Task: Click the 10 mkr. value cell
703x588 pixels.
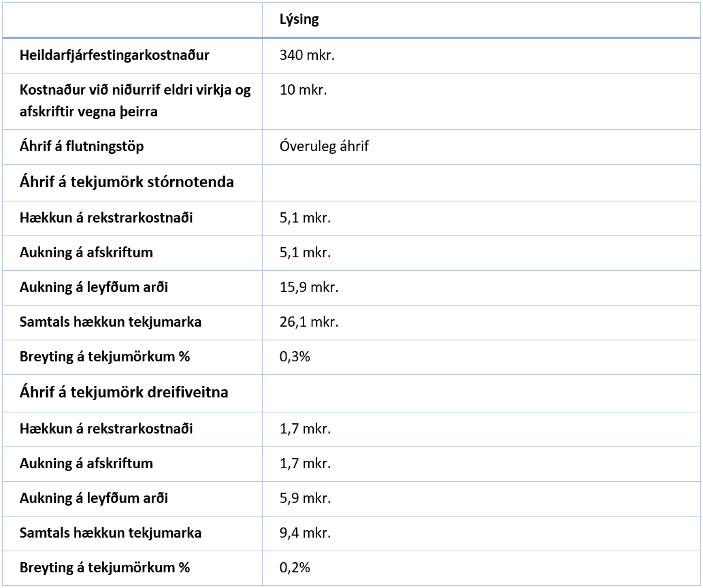Action: (x=303, y=90)
